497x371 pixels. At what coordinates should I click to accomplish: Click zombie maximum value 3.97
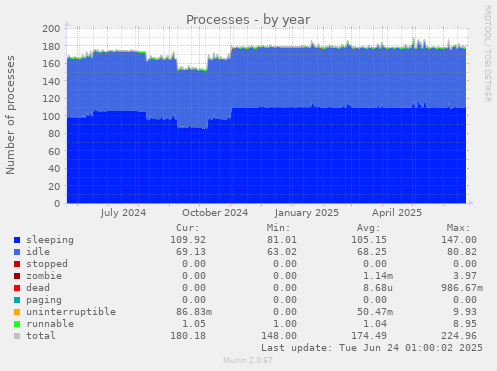pyautogui.click(x=465, y=276)
